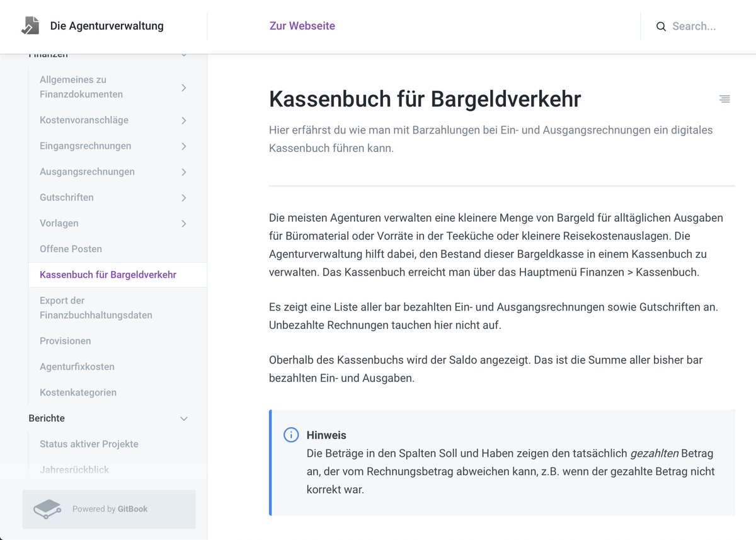Click the italic word gezahlten

[x=654, y=453]
